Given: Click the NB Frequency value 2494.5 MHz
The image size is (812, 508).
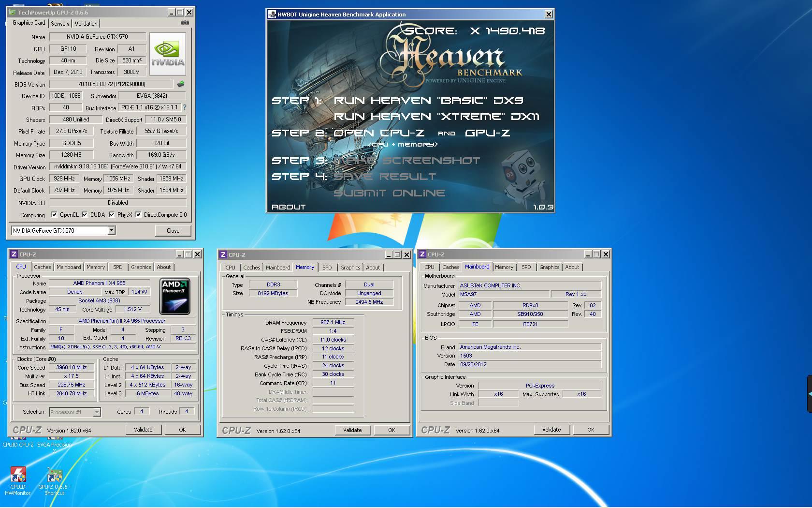Looking at the screenshot, I should pyautogui.click(x=369, y=302).
